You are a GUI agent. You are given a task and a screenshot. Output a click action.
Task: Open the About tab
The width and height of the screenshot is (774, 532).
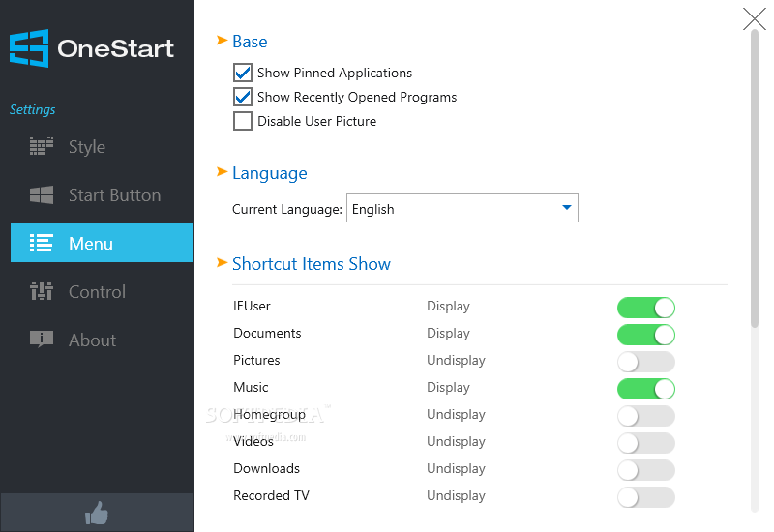click(x=102, y=340)
